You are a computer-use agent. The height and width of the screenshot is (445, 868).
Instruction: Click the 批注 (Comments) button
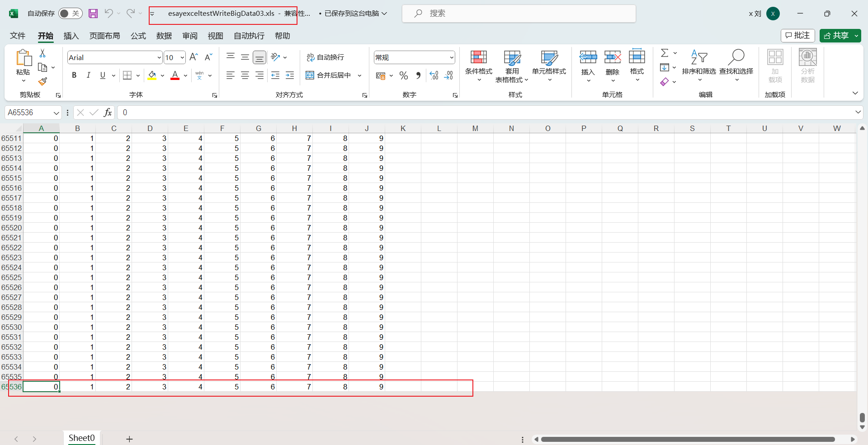[x=797, y=36]
